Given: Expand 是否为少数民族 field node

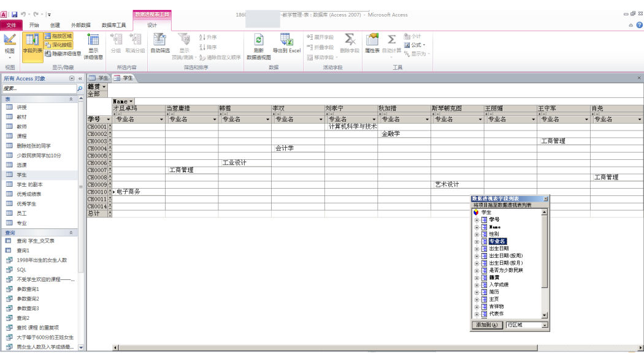Looking at the screenshot, I should coord(477,271).
